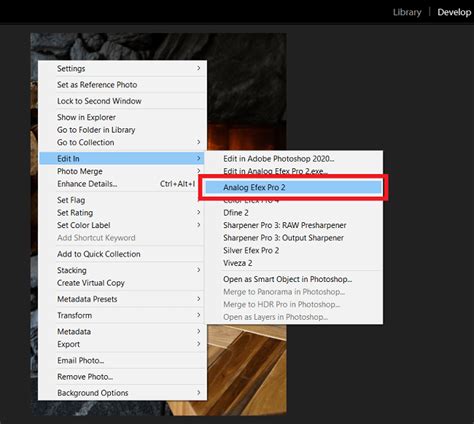
Task: Open the Set Rating submenu
Action: 122,213
